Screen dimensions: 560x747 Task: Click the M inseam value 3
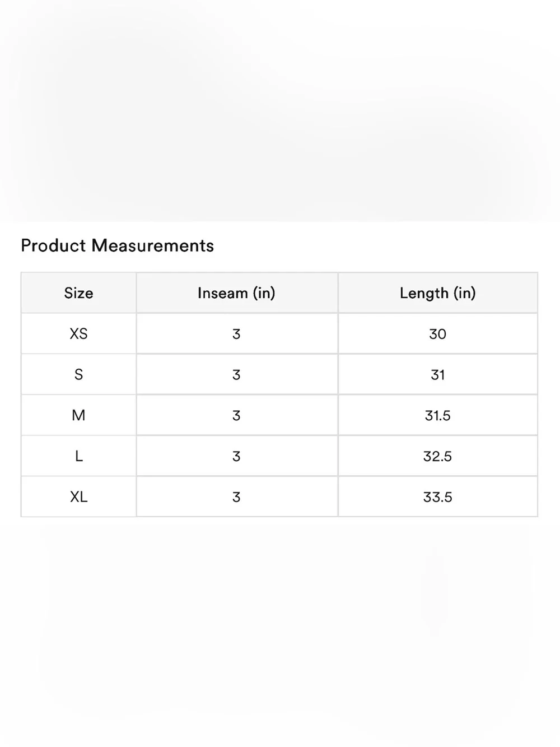click(237, 415)
